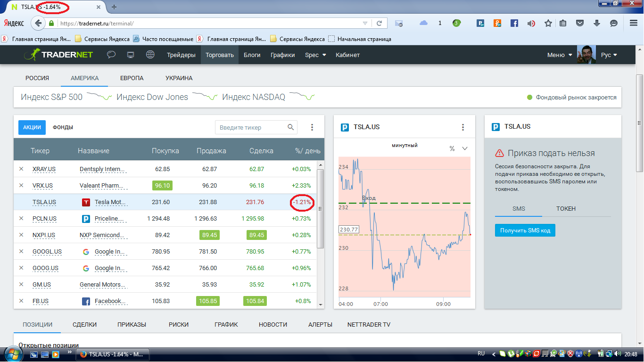The image size is (644, 362).
Task: Click the mail envelope toolbar icon
Action: 399,23
